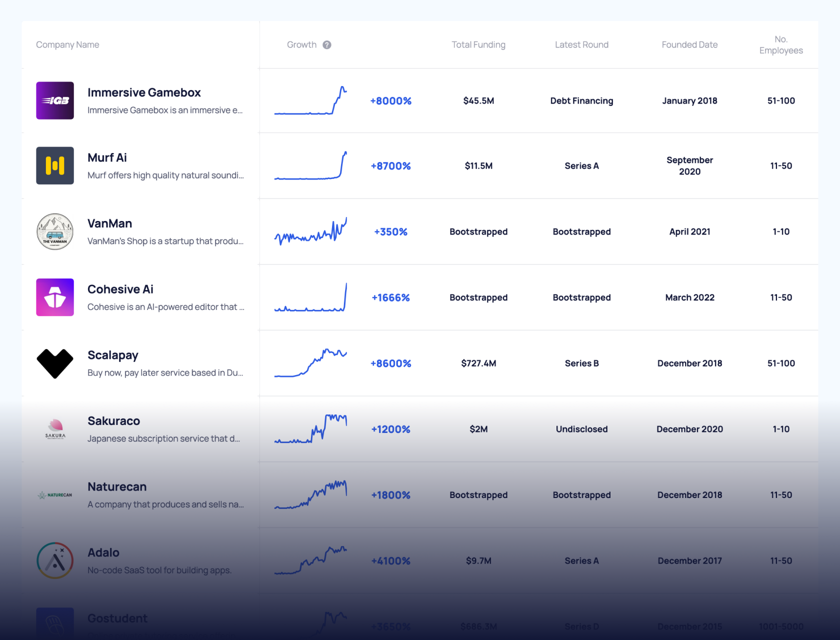Click the December 2020 founded date
This screenshot has width=840, height=640.
(689, 429)
